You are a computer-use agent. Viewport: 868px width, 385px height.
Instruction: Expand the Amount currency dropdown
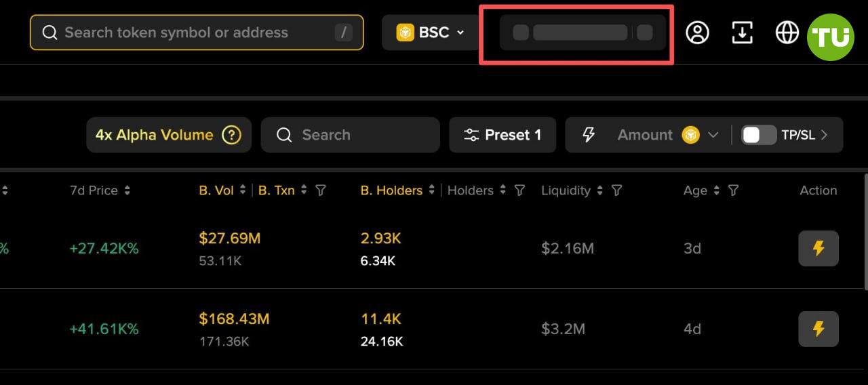[x=713, y=135]
